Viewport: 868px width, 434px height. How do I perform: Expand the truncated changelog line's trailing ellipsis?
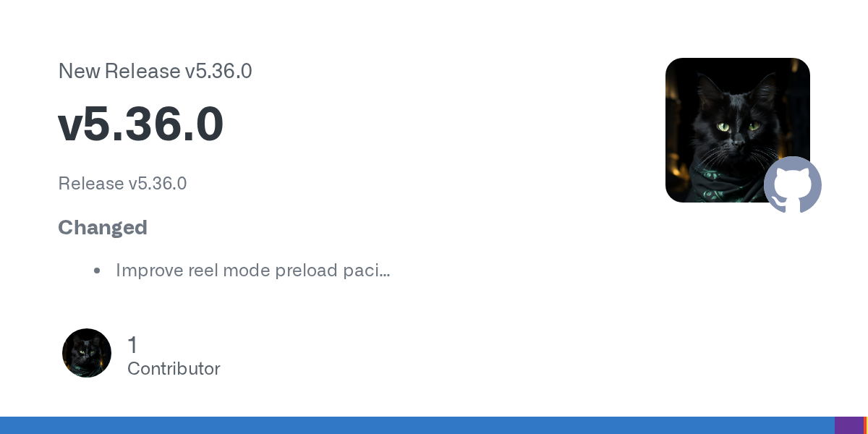click(385, 271)
